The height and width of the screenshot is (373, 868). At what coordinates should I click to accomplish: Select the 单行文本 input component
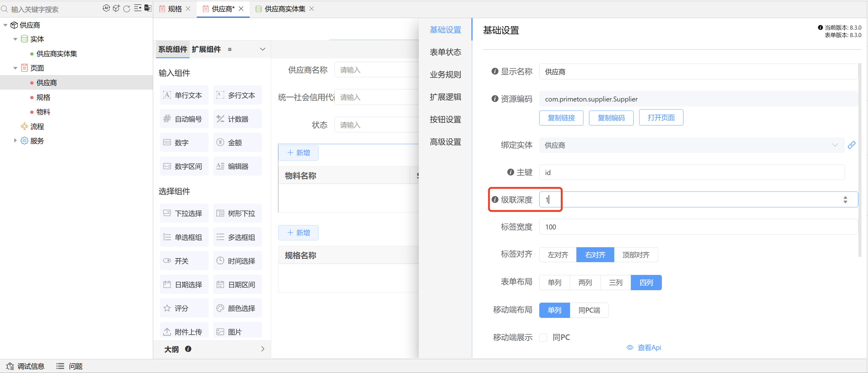pyautogui.click(x=184, y=95)
